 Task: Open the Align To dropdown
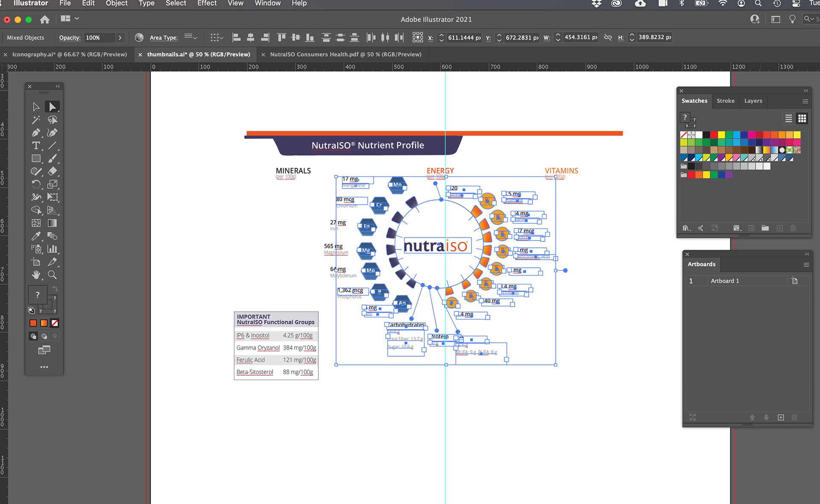click(x=217, y=38)
